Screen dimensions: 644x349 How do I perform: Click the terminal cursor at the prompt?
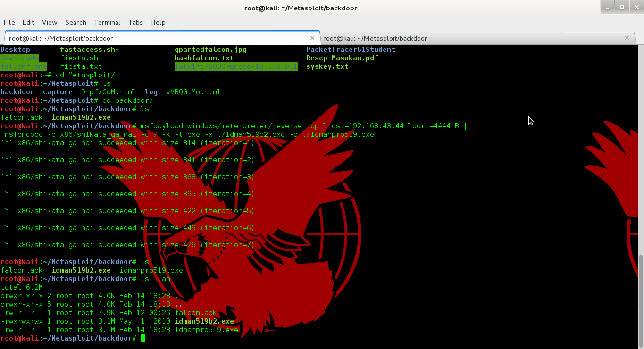pos(142,338)
